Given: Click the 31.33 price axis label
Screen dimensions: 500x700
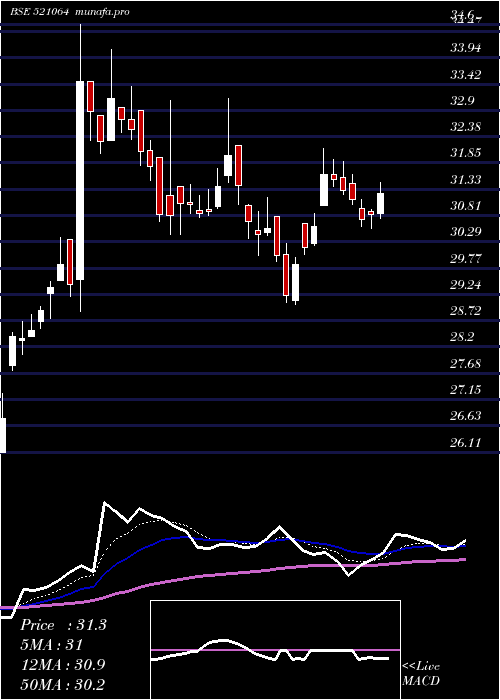Looking at the screenshot, I should [466, 179].
